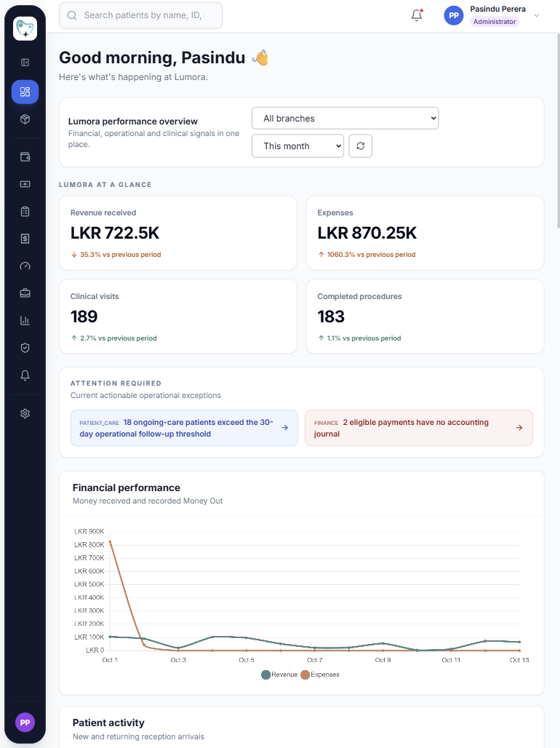Viewport: 560px width, 748px height.
Task: Open the settings gear icon in the sidebar
Action: coord(25,413)
